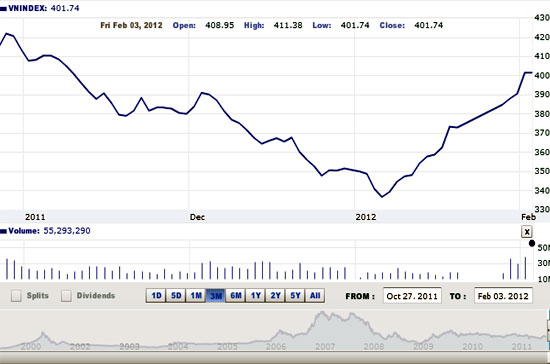The height and width of the screenshot is (364, 550).
Task: Click the 2012 axis label
Action: pyautogui.click(x=366, y=217)
